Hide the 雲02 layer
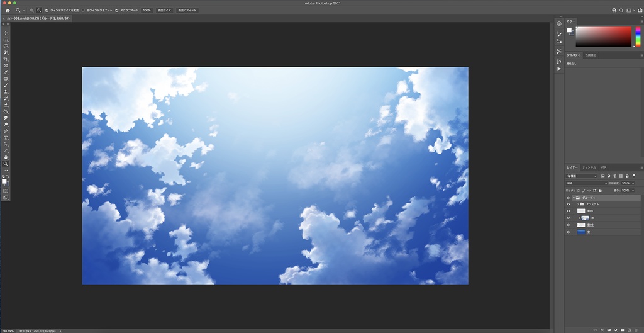 [x=569, y=225]
